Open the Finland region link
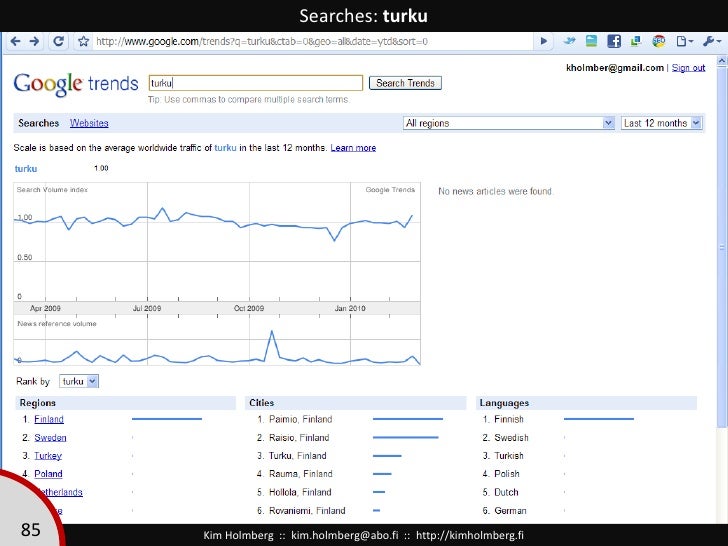The height and width of the screenshot is (546, 728). 49,419
